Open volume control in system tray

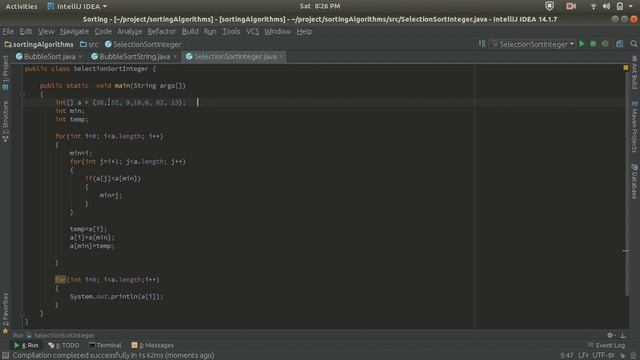[x=606, y=6]
